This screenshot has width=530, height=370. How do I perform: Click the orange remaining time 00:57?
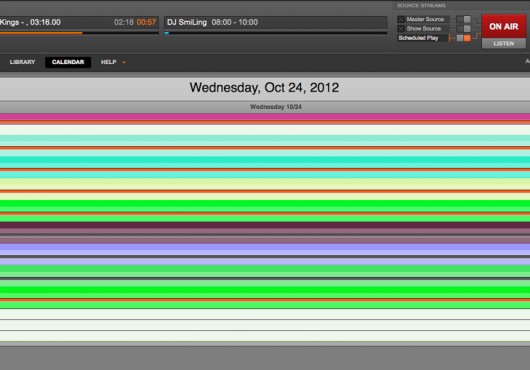coord(146,22)
